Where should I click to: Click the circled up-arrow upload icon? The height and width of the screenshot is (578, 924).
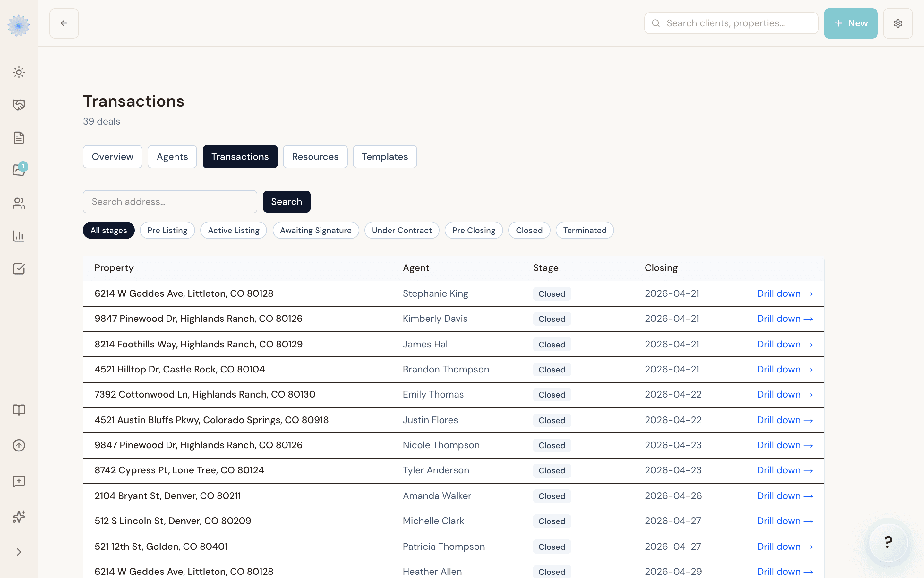point(19,445)
